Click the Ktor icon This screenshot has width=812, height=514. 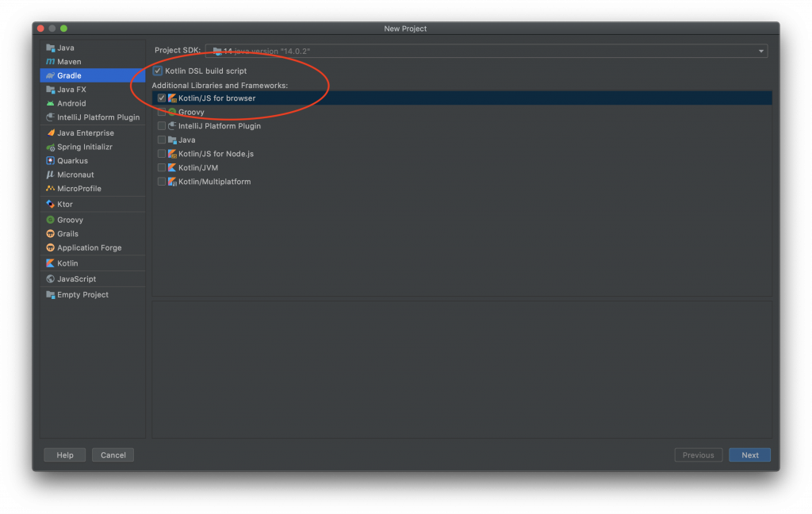click(50, 204)
